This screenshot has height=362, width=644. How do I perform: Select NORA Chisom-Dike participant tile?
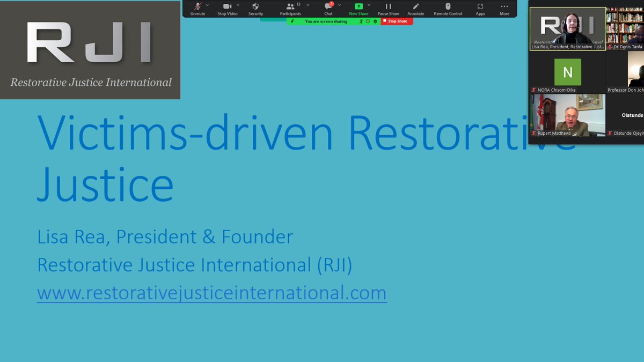tap(568, 72)
